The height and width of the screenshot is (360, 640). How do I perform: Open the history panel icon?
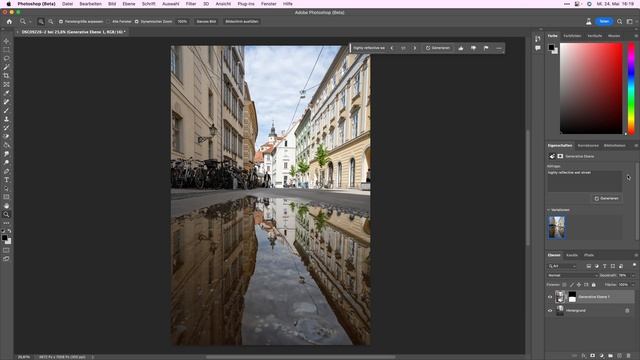tap(538, 38)
